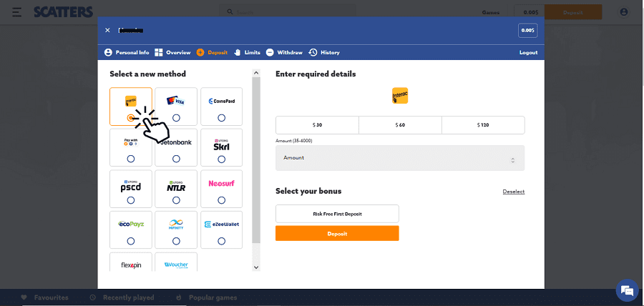Click the Personal Info person icon
The height and width of the screenshot is (306, 644).
pyautogui.click(x=108, y=52)
